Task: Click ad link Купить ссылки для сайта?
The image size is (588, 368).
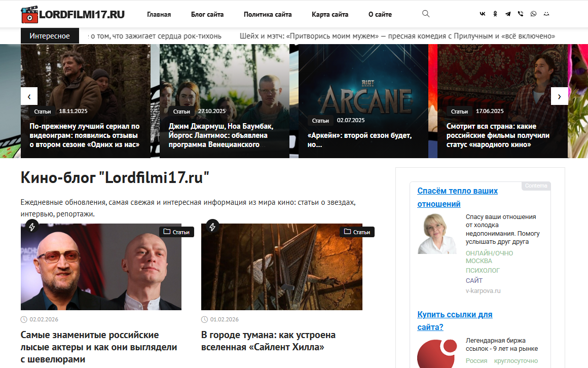Action: click(455, 321)
